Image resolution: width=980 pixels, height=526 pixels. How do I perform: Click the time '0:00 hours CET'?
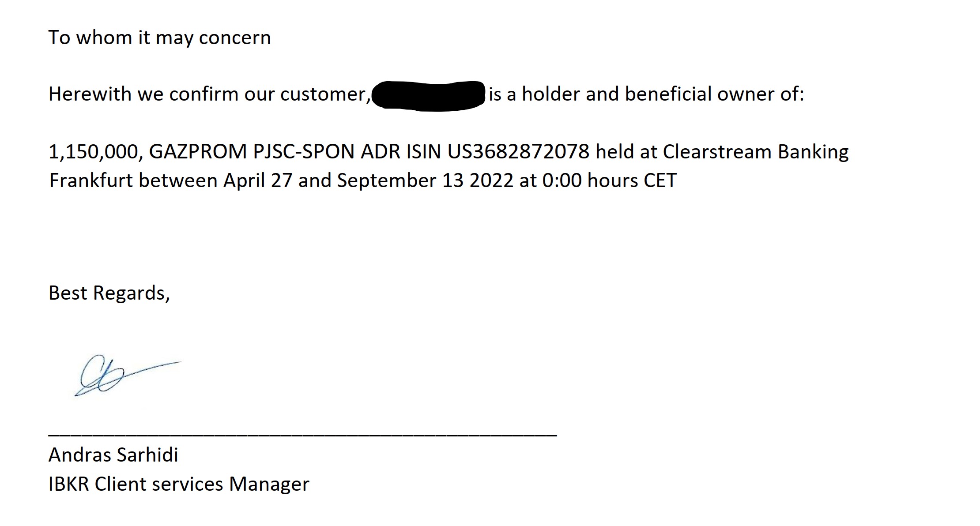pyautogui.click(x=609, y=180)
